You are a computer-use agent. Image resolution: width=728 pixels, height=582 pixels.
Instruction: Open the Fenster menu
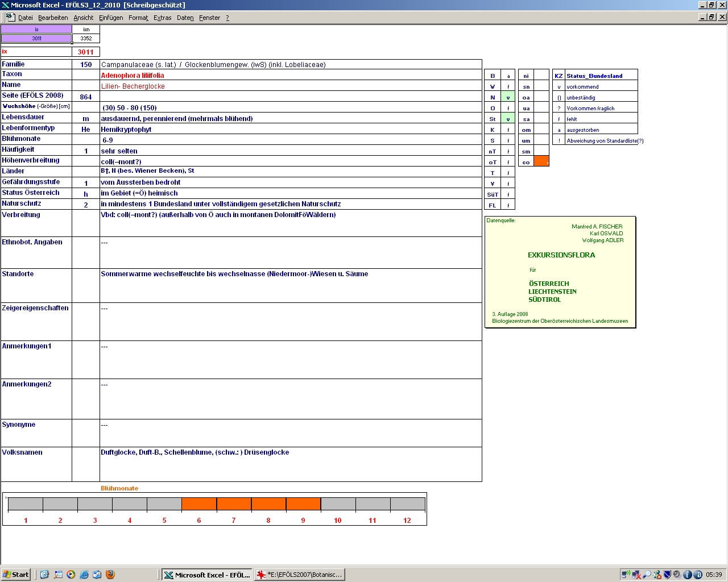[x=210, y=18]
